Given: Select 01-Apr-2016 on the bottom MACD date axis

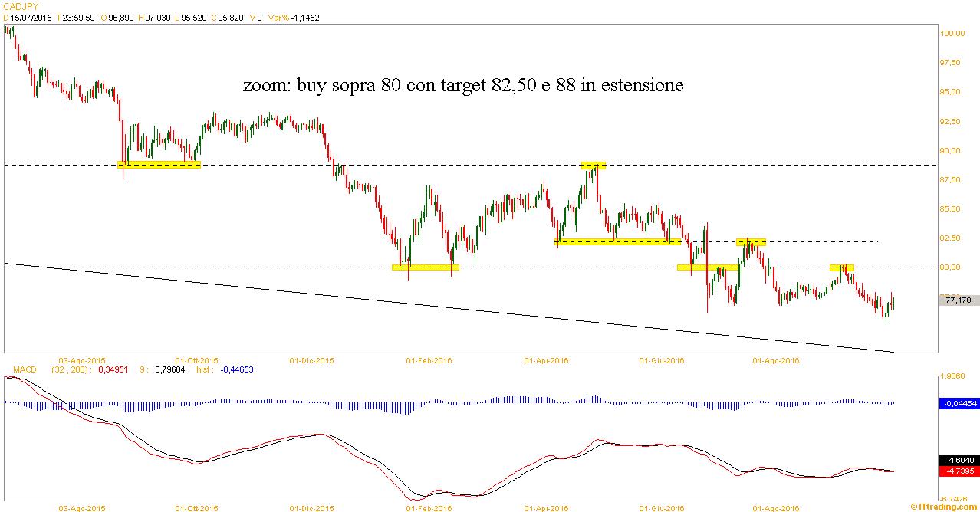Looking at the screenshot, I should (546, 507).
